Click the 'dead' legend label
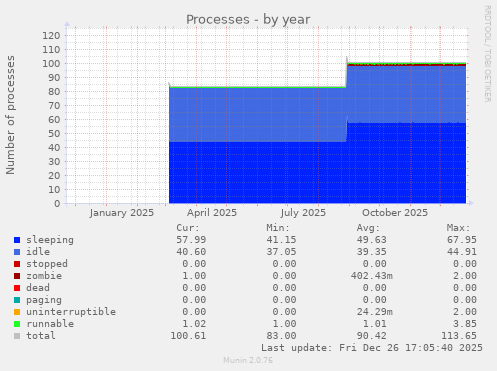 pyautogui.click(x=38, y=288)
